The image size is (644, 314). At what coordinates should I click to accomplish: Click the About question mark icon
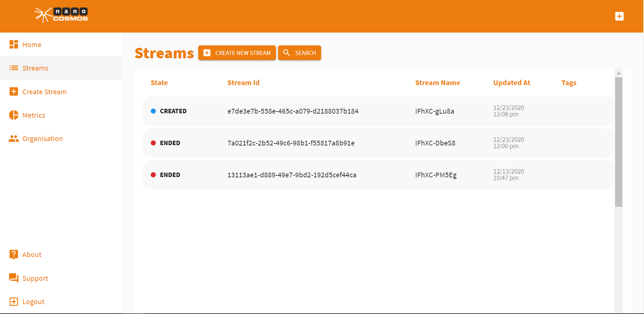(14, 255)
